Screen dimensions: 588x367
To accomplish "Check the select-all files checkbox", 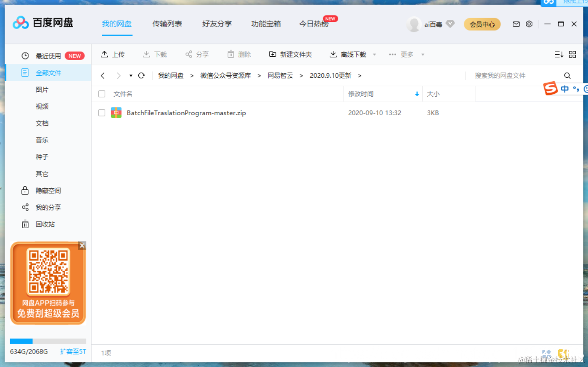I will point(101,94).
